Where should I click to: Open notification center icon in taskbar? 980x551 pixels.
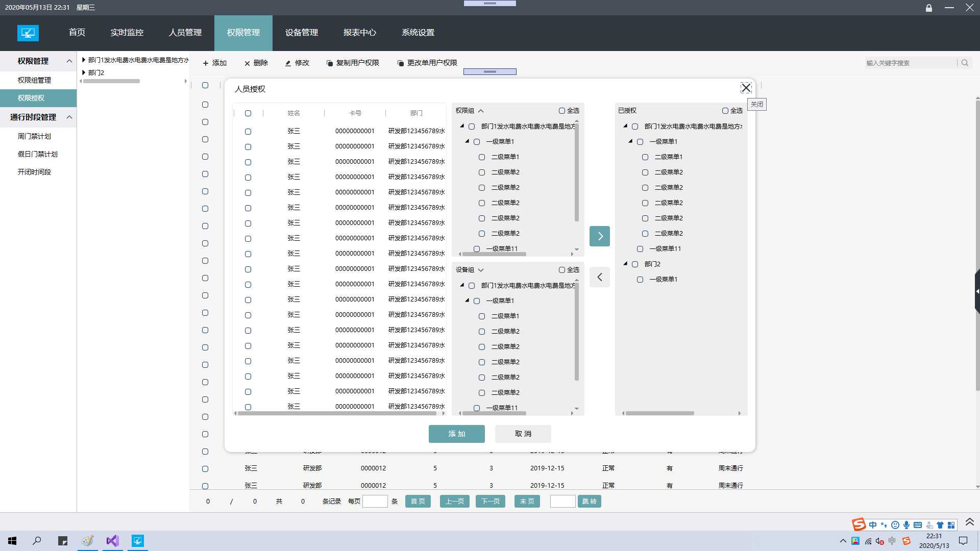pyautogui.click(x=963, y=541)
